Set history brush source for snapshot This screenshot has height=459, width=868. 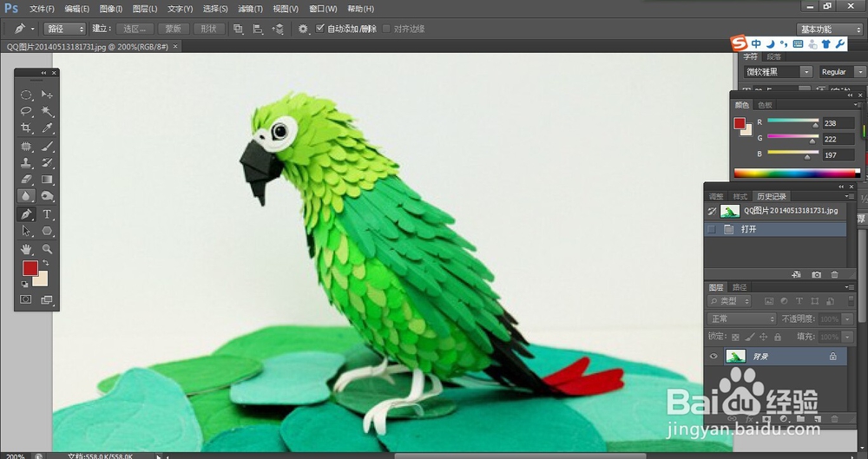(712, 211)
